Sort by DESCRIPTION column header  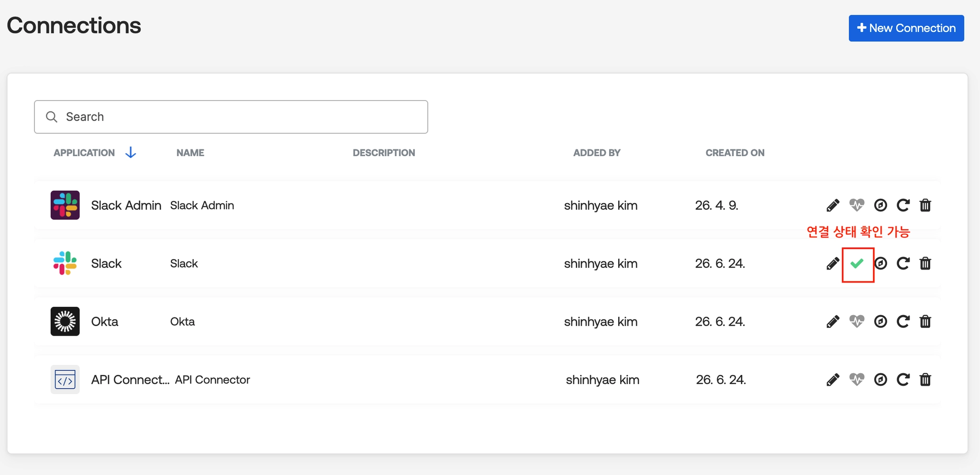tap(384, 153)
